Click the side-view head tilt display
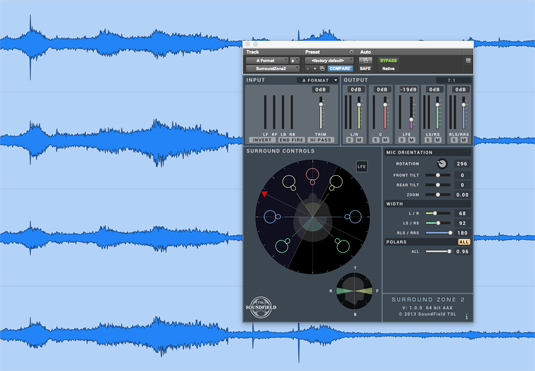Viewport: 535px width, 371px height. click(x=354, y=291)
